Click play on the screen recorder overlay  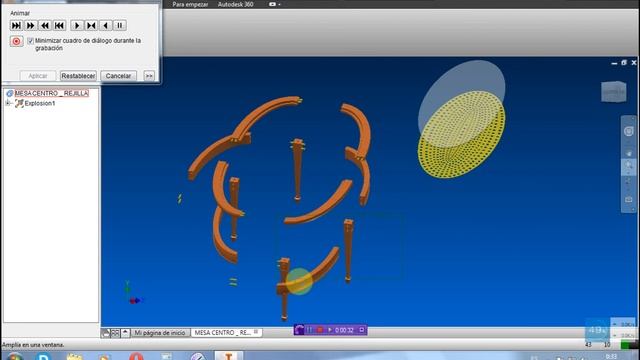click(x=330, y=330)
